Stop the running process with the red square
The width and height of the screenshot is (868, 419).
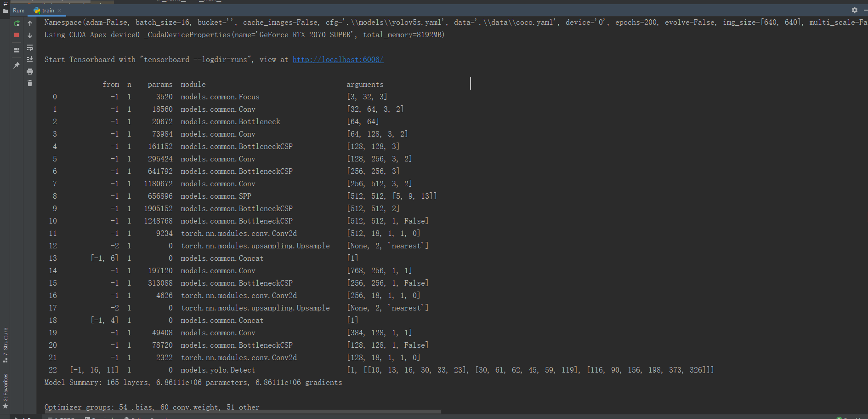click(17, 35)
